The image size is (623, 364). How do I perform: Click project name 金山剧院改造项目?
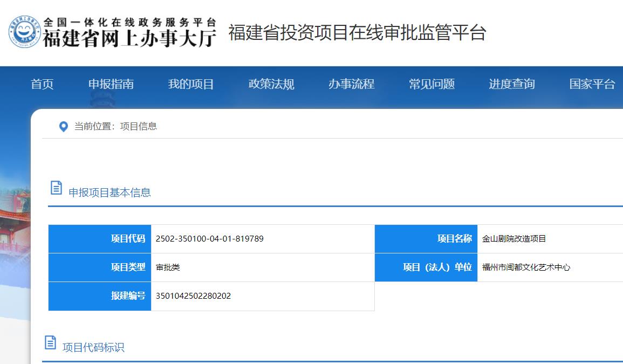[514, 239]
